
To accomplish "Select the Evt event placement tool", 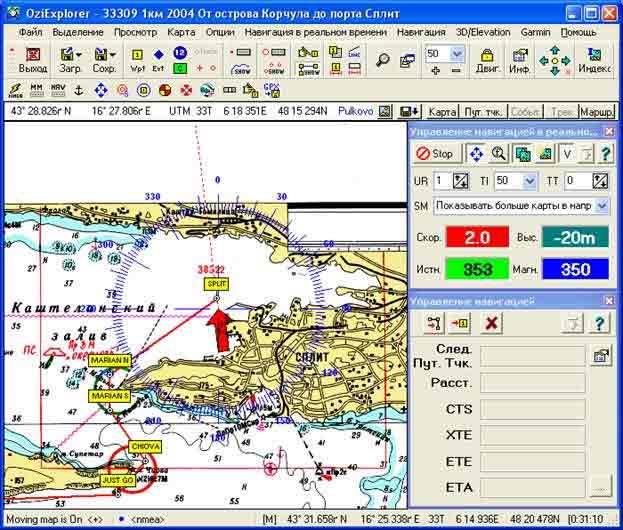I will tap(159, 60).
